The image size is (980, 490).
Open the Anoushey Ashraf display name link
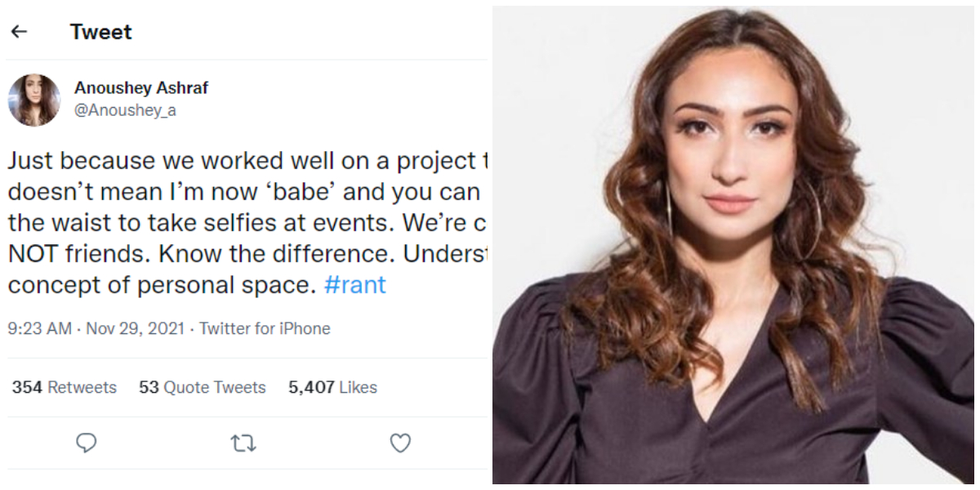click(140, 88)
